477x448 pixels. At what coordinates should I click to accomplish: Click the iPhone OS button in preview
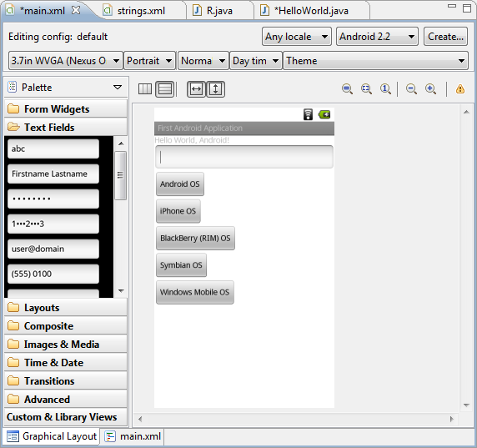tap(178, 211)
